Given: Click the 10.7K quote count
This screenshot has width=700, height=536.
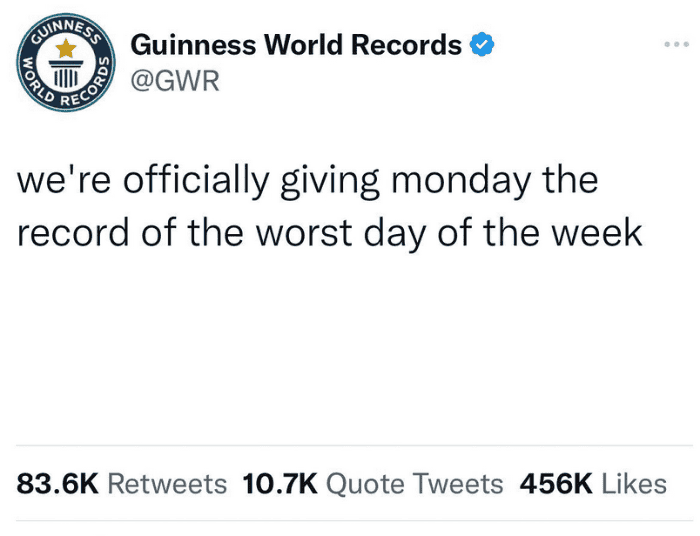Looking at the screenshot, I should [280, 484].
